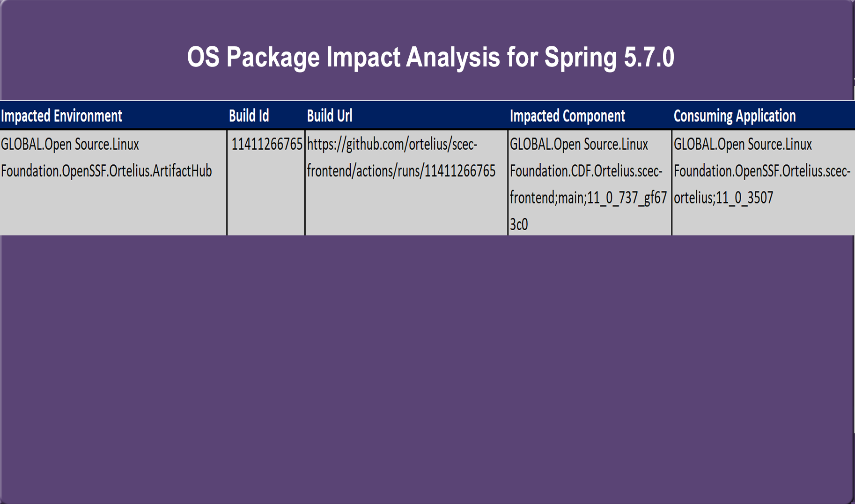The height and width of the screenshot is (504, 855).
Task: Select the 'Impacted Environment' column header
Action: coord(61,116)
